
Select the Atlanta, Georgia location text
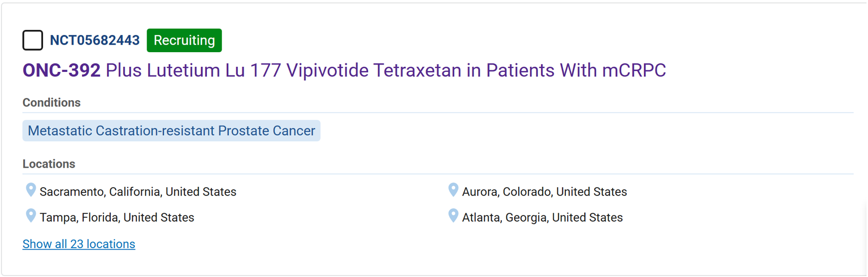tap(542, 218)
